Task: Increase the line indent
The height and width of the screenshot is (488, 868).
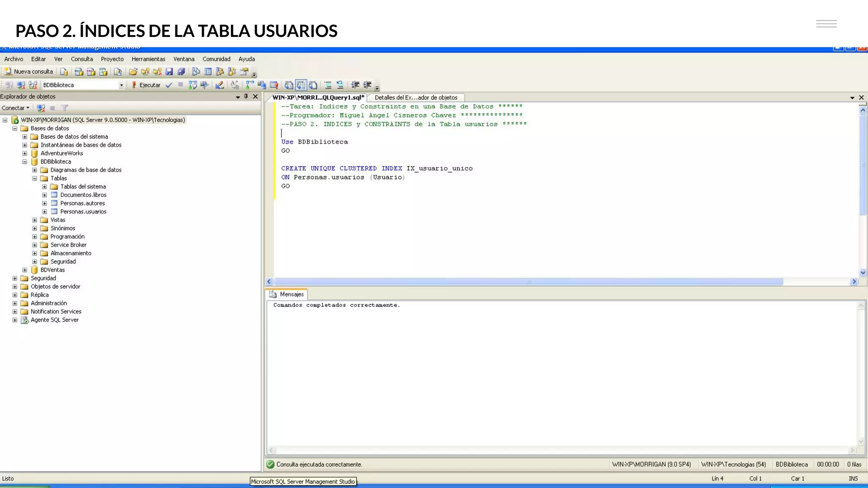Action: click(367, 85)
